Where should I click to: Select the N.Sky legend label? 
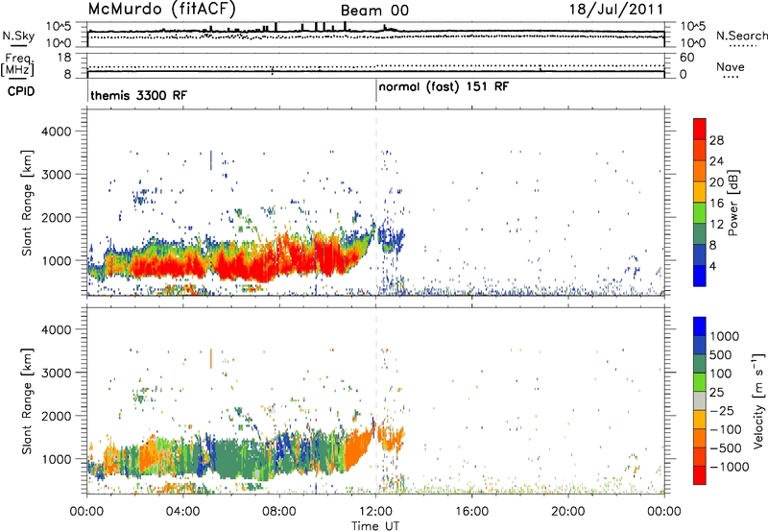[18, 36]
